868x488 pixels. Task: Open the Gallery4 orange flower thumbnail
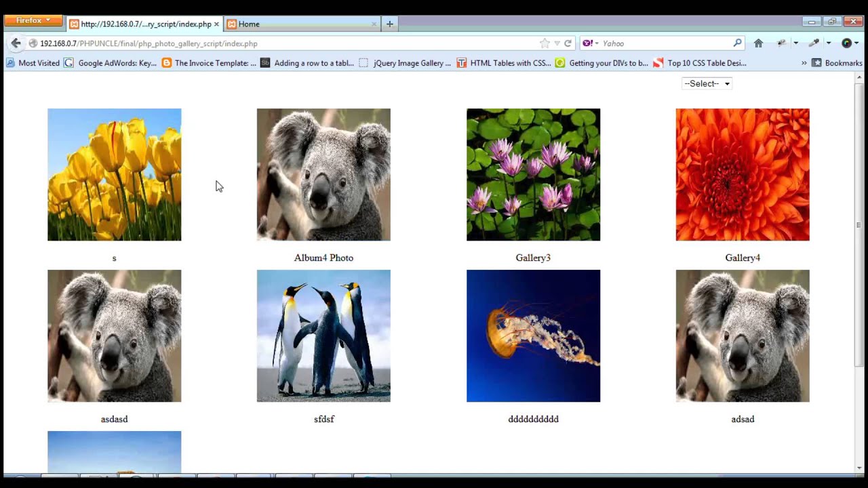tap(743, 174)
